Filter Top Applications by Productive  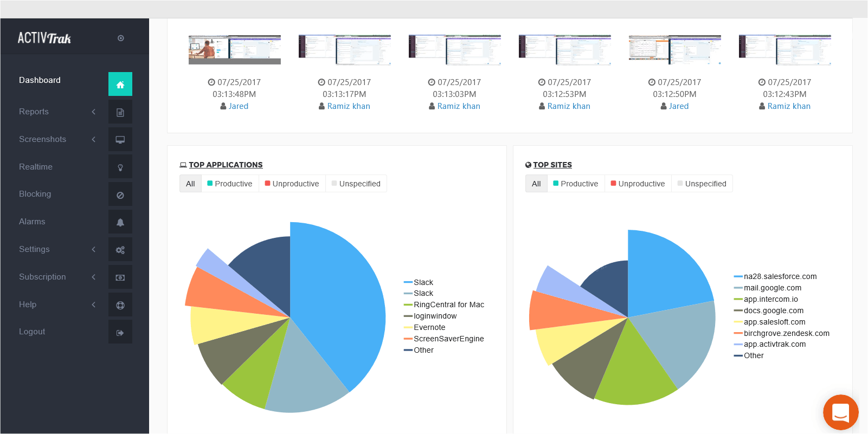(230, 184)
